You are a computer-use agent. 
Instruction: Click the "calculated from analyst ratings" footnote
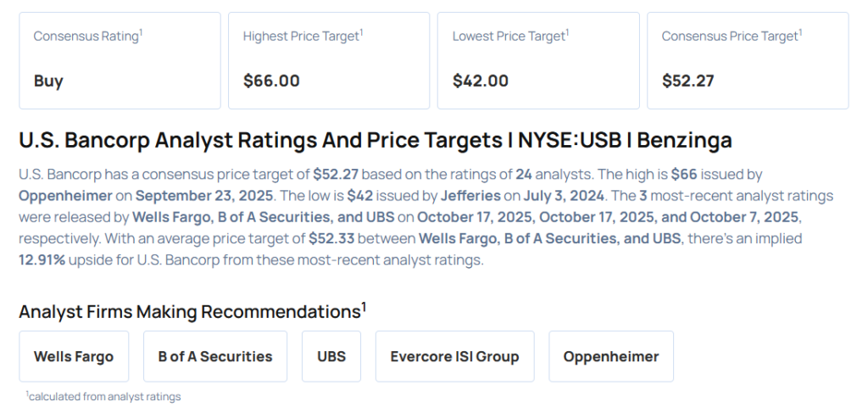[103, 396]
